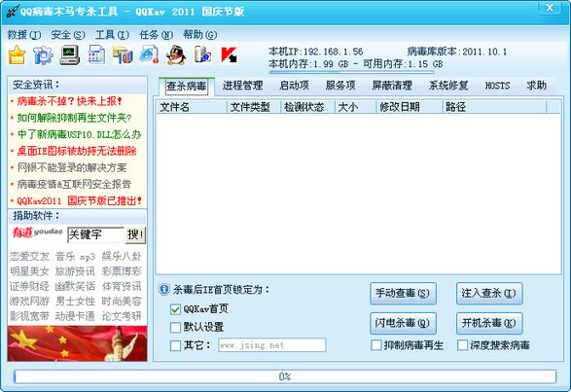
Task: Click the app icon in title bar
Action: click(12, 12)
